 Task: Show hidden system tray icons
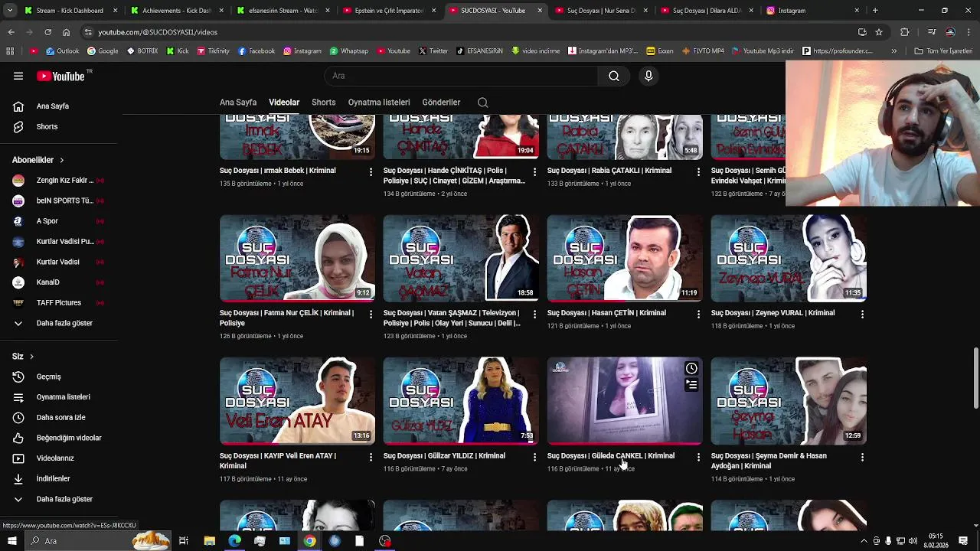coord(864,541)
